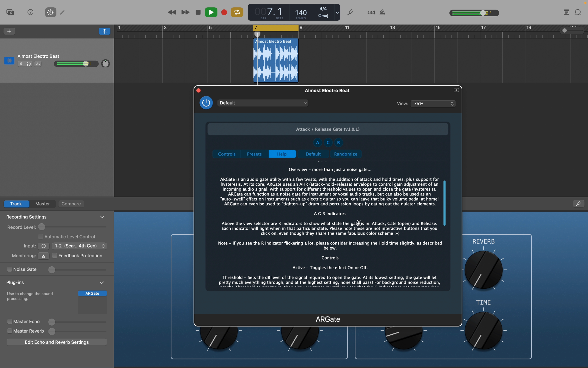Viewport: 588px width, 368px height.
Task: Open the Library panel icon
Action: 10,12
